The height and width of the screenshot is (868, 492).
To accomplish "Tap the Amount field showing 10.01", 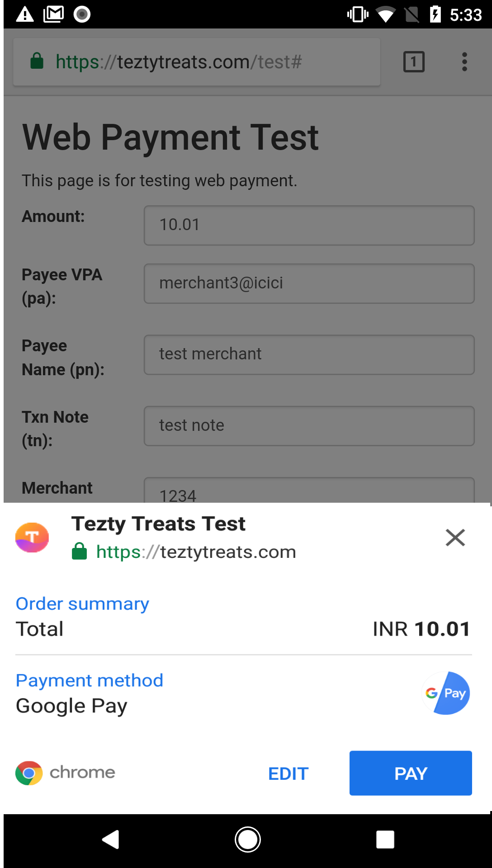I will point(309,225).
